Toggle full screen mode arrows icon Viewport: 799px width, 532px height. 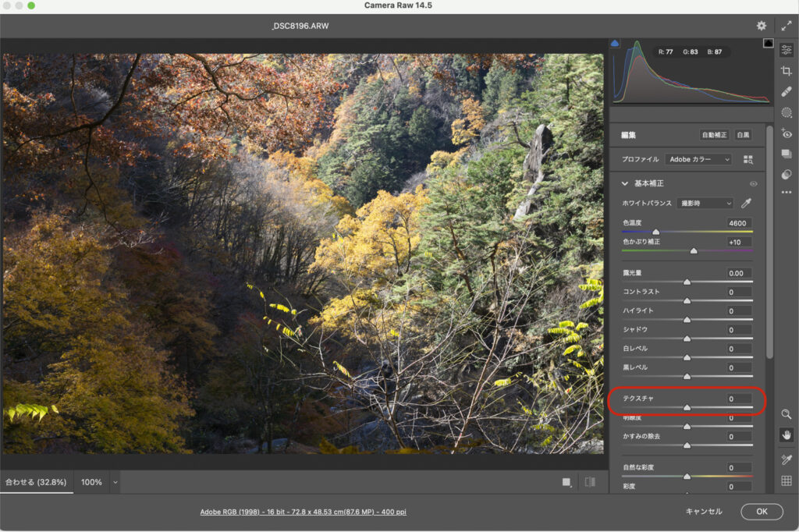[x=787, y=26]
